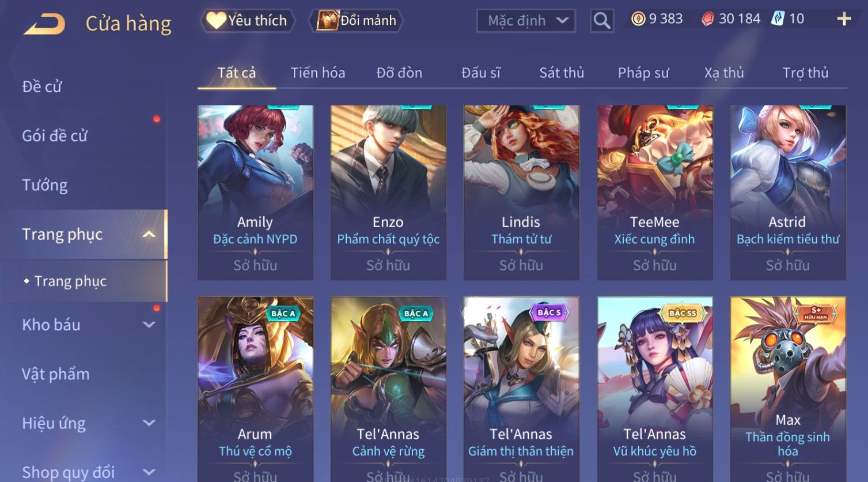Open Gói đề cử in the sidebar
This screenshot has height=482, width=868.
tap(55, 136)
